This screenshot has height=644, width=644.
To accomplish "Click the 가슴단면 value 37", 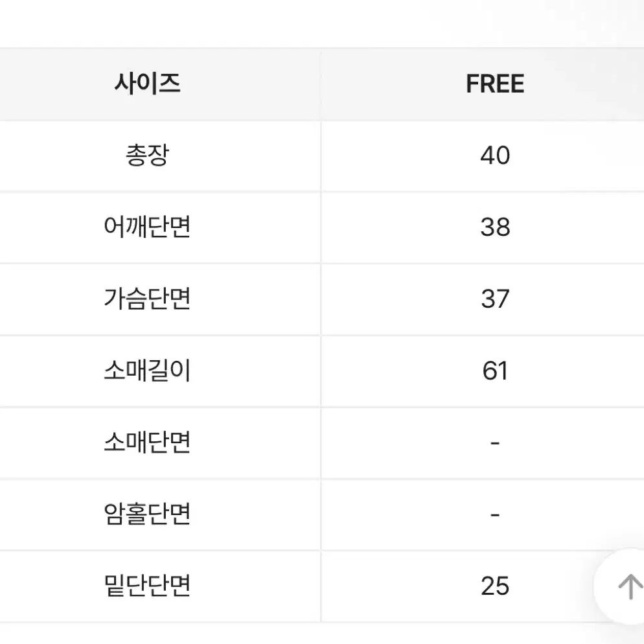I will point(495,299).
